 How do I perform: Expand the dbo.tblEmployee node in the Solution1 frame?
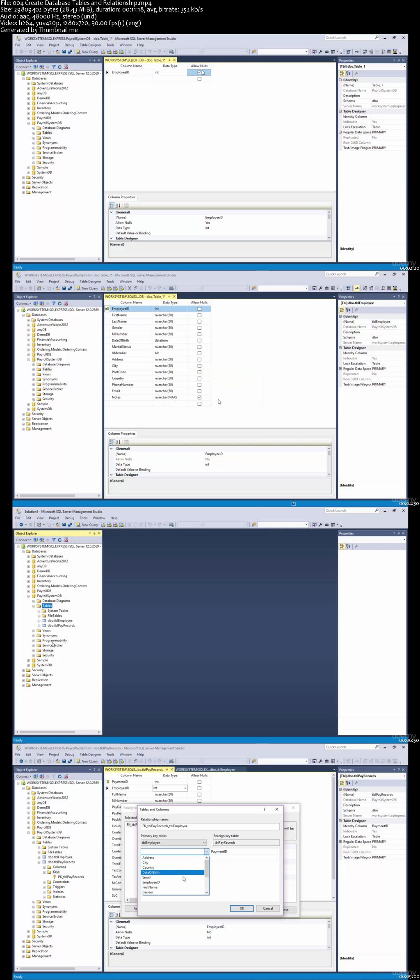[39, 620]
